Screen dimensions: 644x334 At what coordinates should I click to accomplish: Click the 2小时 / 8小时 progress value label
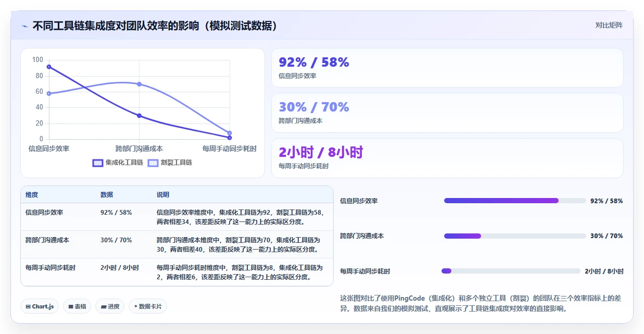coord(604,271)
